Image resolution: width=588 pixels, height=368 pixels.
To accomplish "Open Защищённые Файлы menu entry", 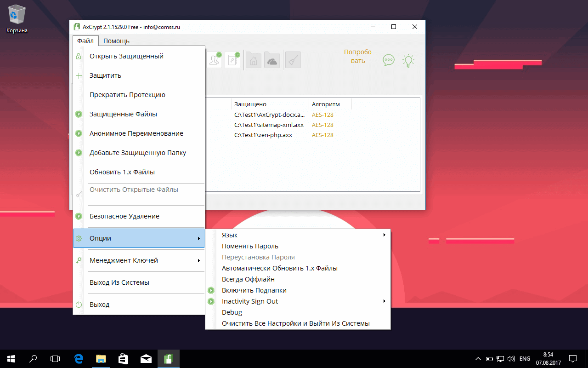I will (x=139, y=114).
